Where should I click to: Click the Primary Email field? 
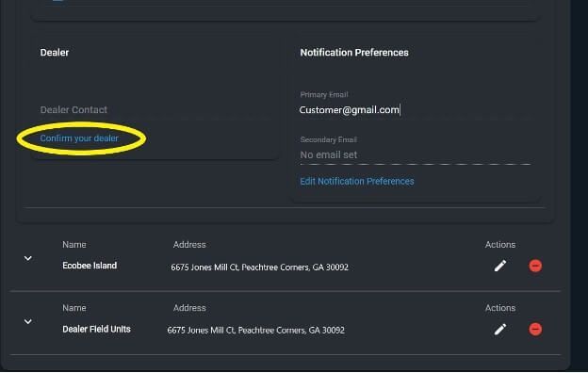(416, 110)
